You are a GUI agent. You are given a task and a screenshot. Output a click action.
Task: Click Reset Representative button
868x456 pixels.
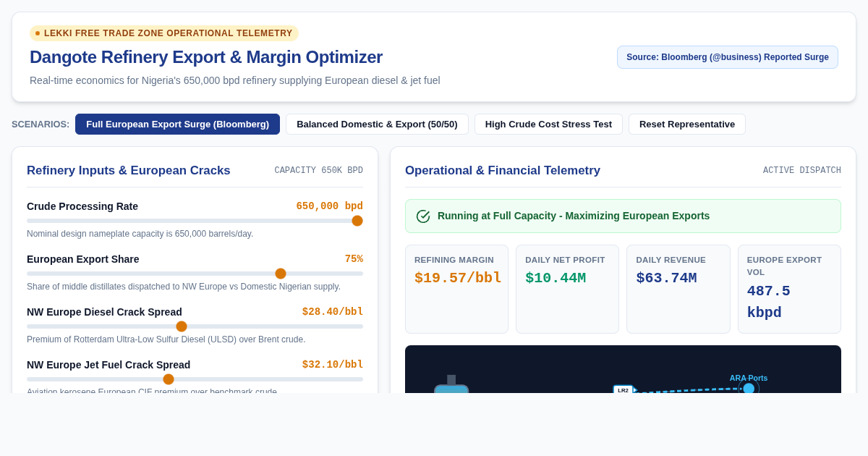[687, 124]
